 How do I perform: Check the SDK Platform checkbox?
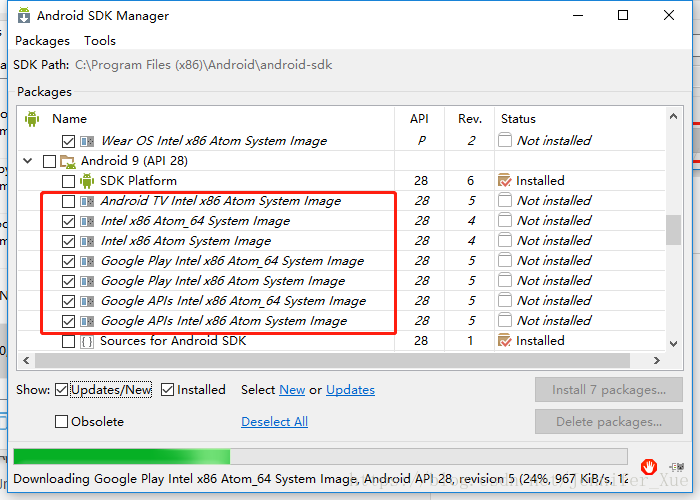pyautogui.click(x=68, y=181)
